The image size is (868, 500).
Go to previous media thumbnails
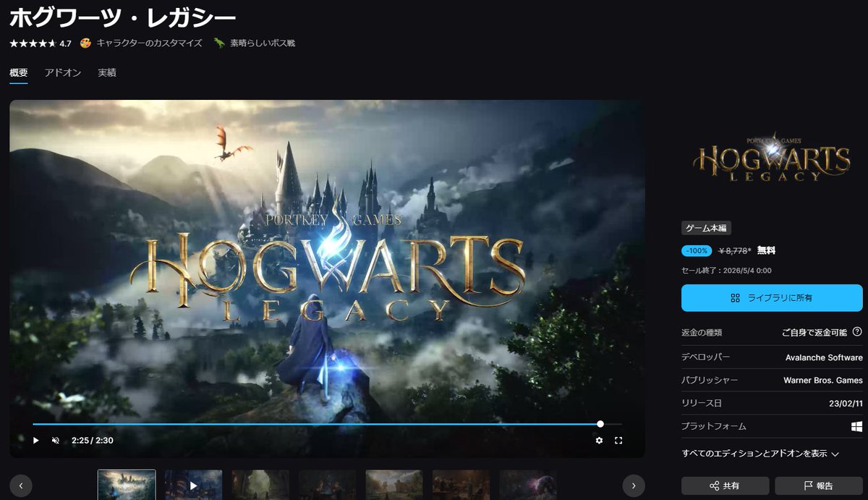click(x=21, y=486)
